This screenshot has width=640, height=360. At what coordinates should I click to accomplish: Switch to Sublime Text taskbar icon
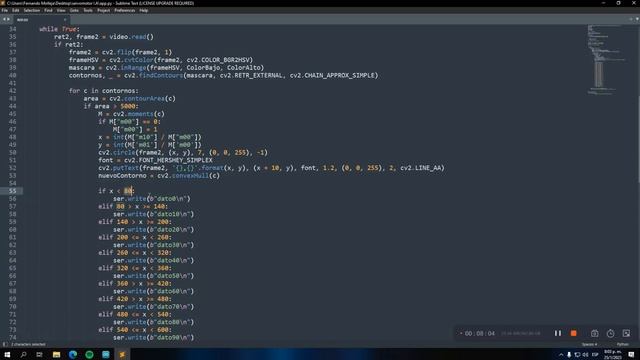(x=122, y=354)
